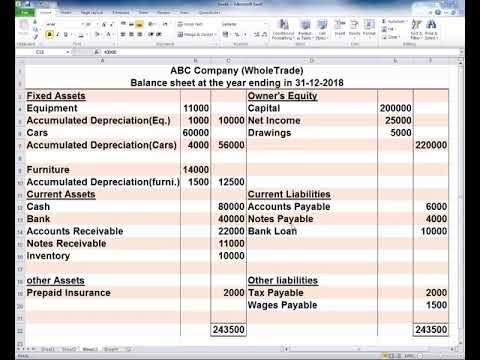Select cell containing total 243500 under assets
Viewport: 480px width, 360px height.
[x=229, y=330]
